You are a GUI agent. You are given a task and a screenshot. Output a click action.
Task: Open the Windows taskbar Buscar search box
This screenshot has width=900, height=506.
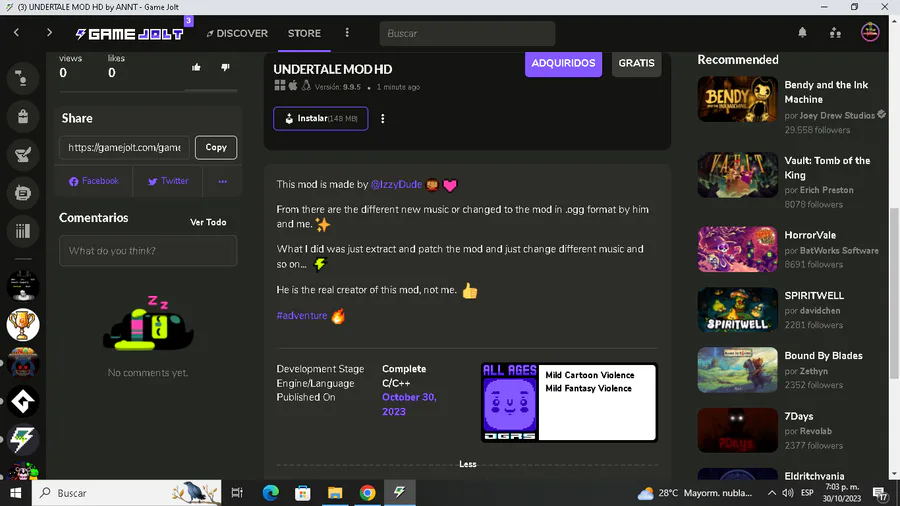tap(126, 493)
